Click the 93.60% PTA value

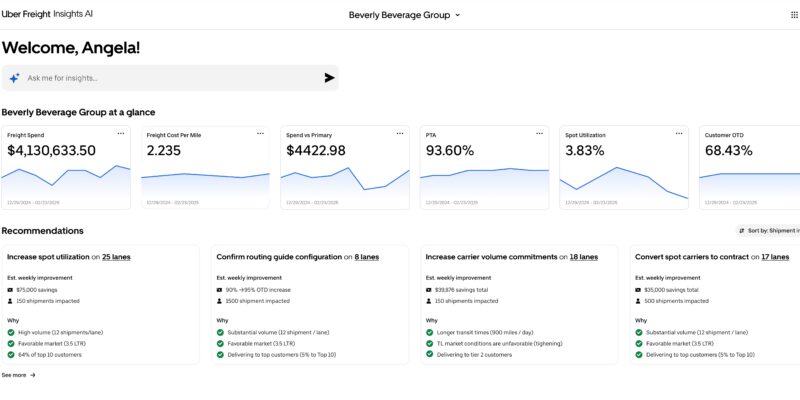click(x=449, y=151)
